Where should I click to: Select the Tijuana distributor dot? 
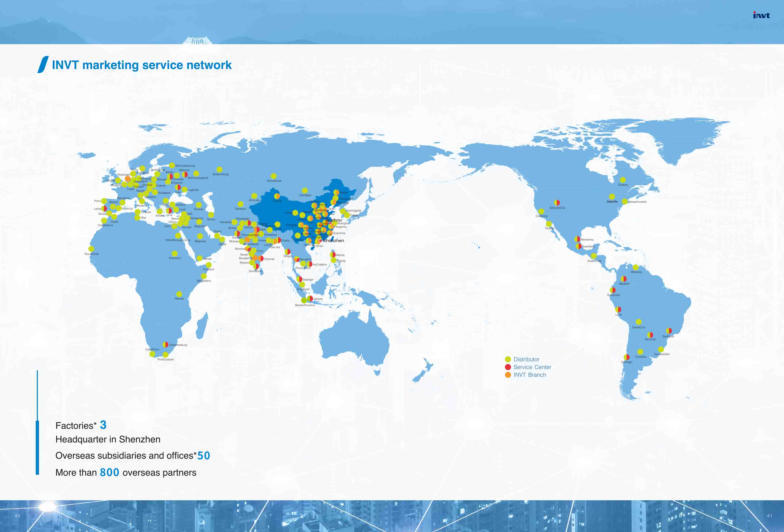click(549, 224)
